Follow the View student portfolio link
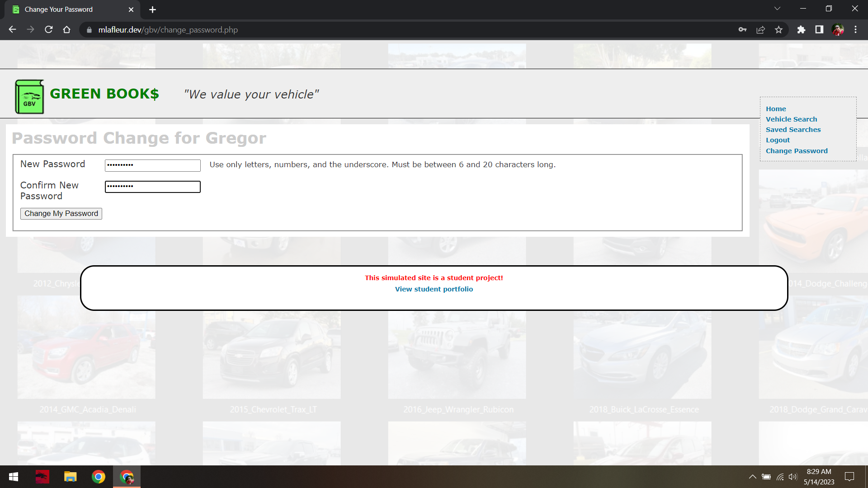Screen dimensions: 868x488 pyautogui.click(x=434, y=289)
